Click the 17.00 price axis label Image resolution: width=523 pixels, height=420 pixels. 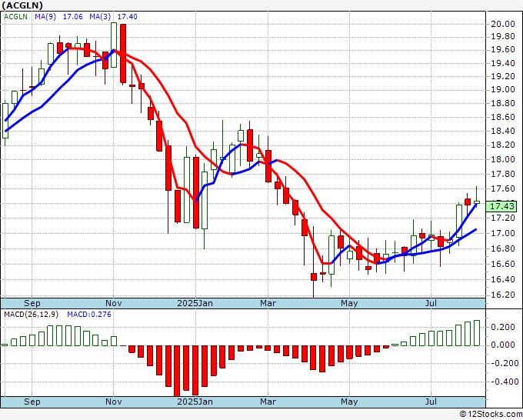pyautogui.click(x=503, y=234)
